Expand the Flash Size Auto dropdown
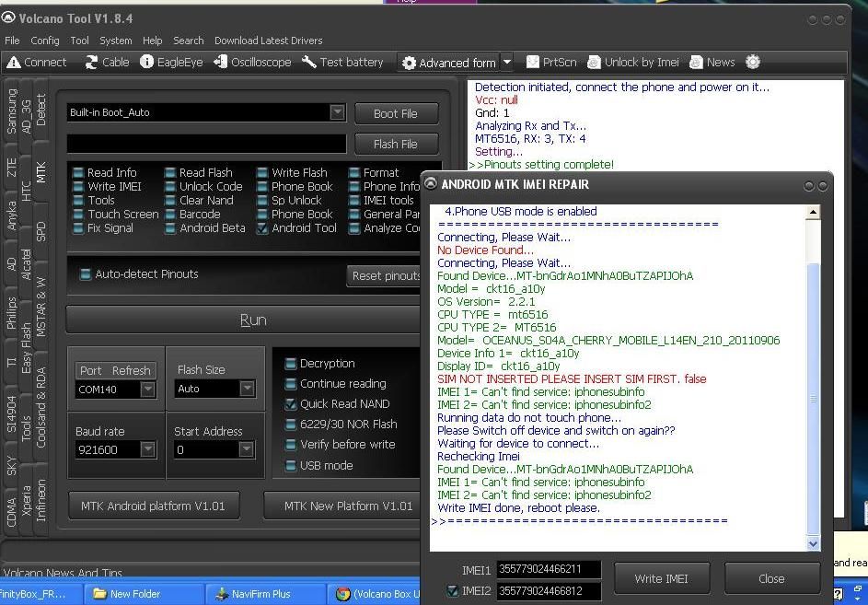The width and height of the screenshot is (868, 605). pyautogui.click(x=246, y=390)
